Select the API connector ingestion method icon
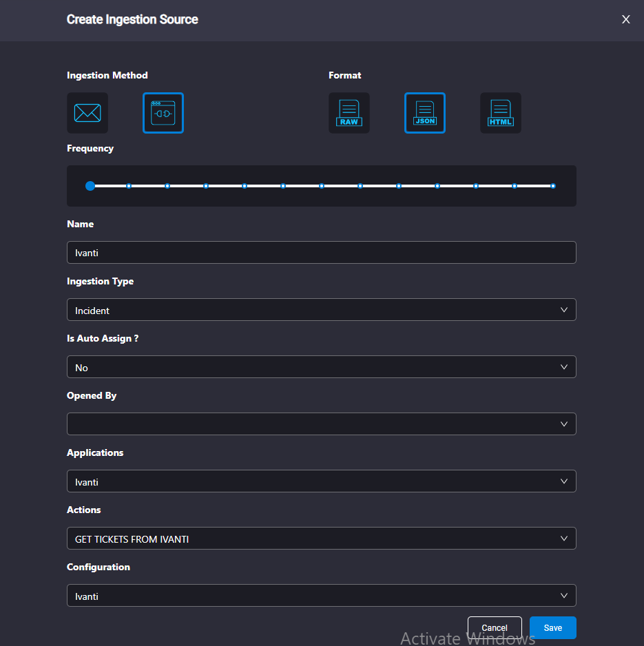Viewport: 644px width, 646px height. click(x=163, y=113)
